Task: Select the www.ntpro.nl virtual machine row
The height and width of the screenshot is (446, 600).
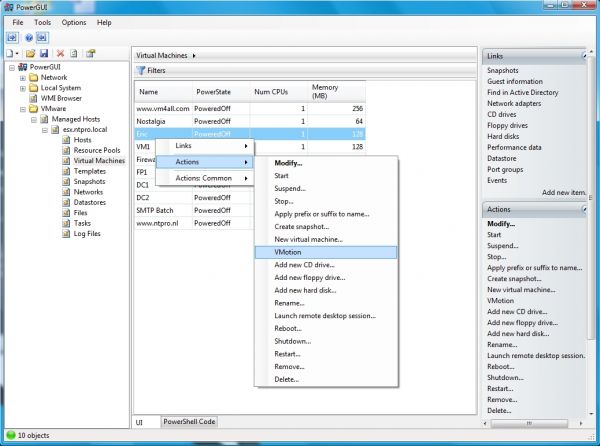Action: [193, 223]
